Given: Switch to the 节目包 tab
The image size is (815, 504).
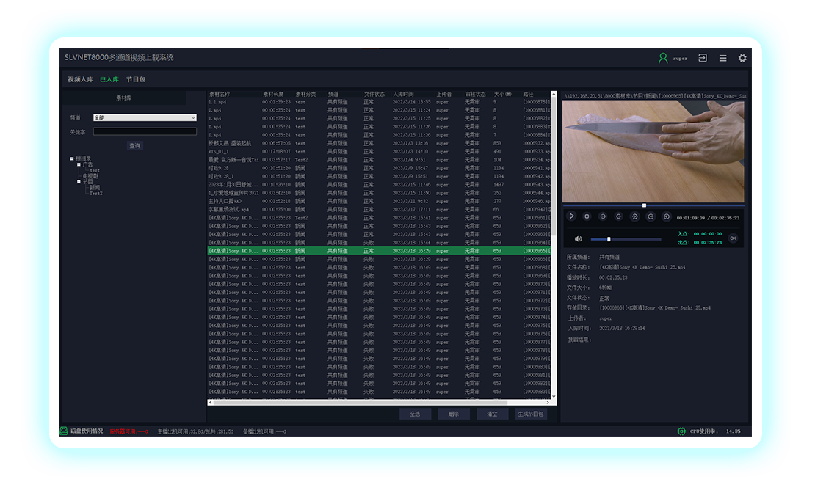Looking at the screenshot, I should [x=136, y=79].
